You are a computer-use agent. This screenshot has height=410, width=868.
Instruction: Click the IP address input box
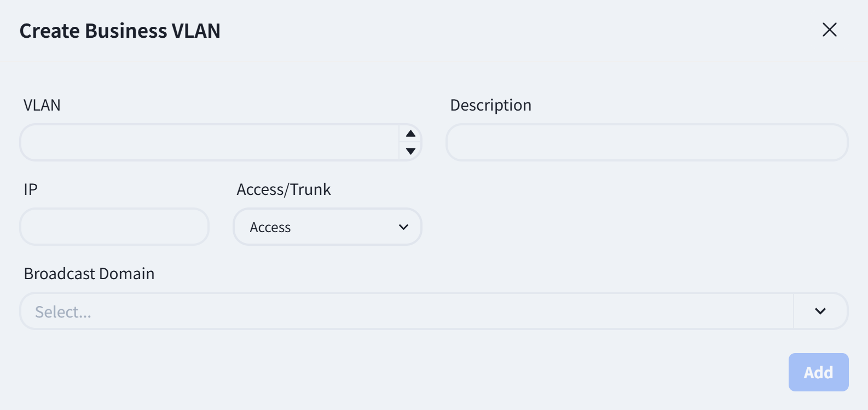point(114,227)
